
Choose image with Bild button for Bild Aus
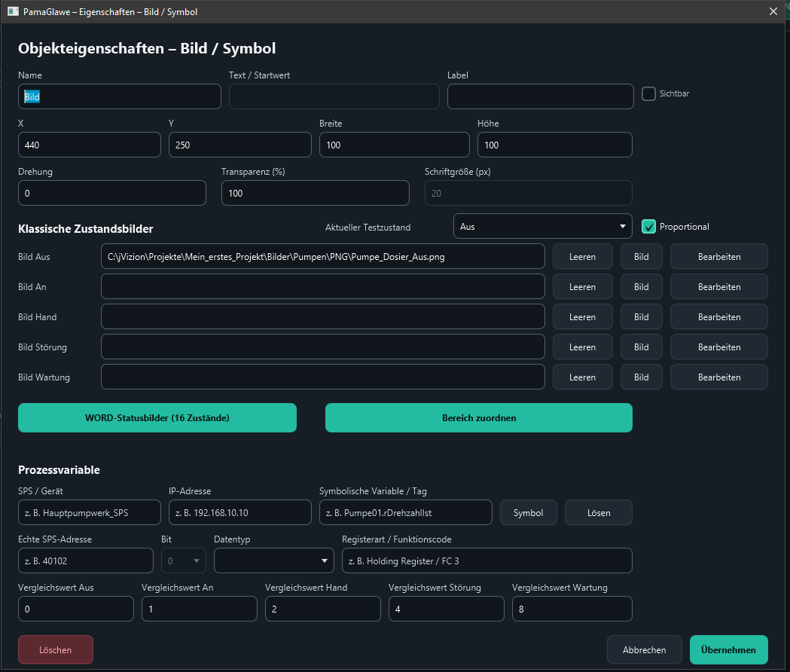pyautogui.click(x=642, y=257)
